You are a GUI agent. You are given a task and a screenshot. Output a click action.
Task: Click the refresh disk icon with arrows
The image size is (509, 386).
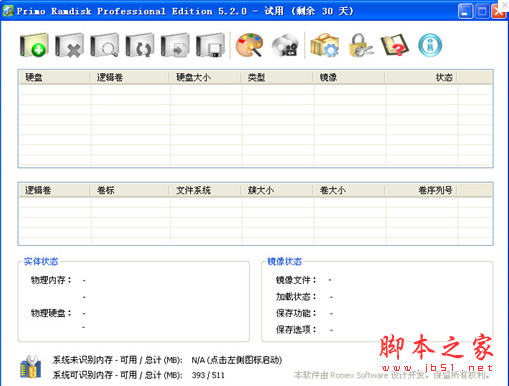pyautogui.click(x=140, y=45)
